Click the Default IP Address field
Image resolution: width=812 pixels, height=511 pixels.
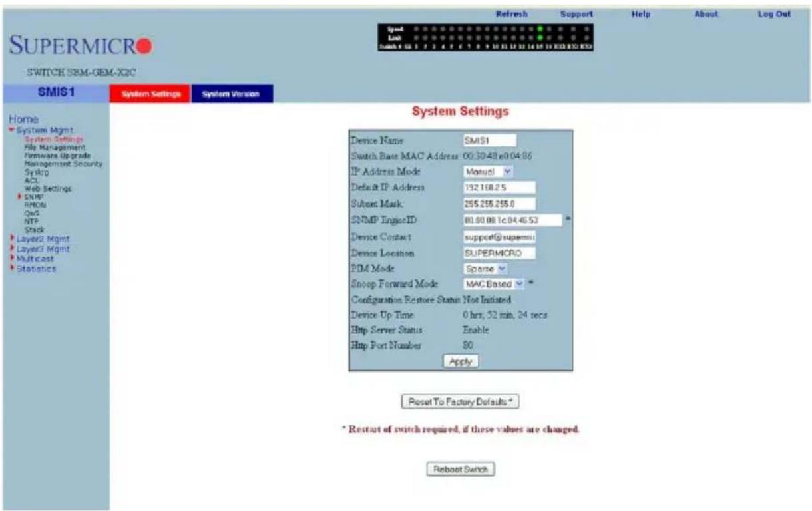499,188
